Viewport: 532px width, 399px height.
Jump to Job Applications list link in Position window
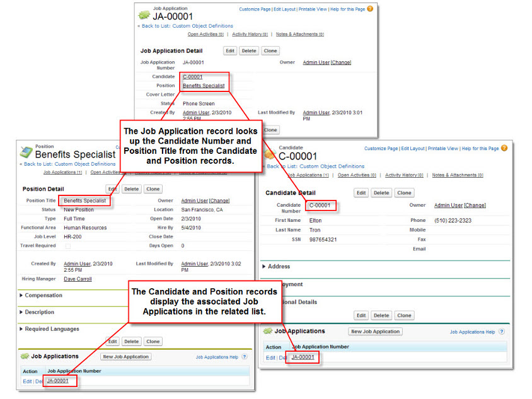63,172
